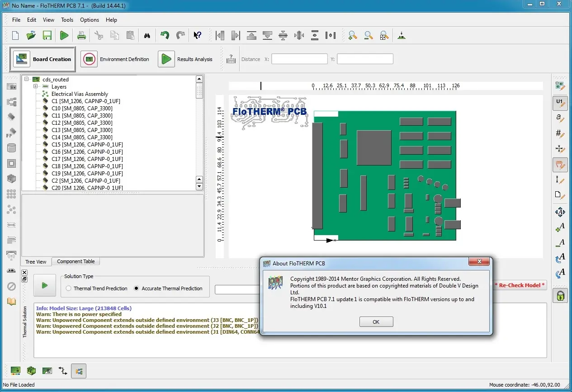572x392 pixels.
Task: Click the decrease text size A-minus icon
Action: click(x=560, y=243)
